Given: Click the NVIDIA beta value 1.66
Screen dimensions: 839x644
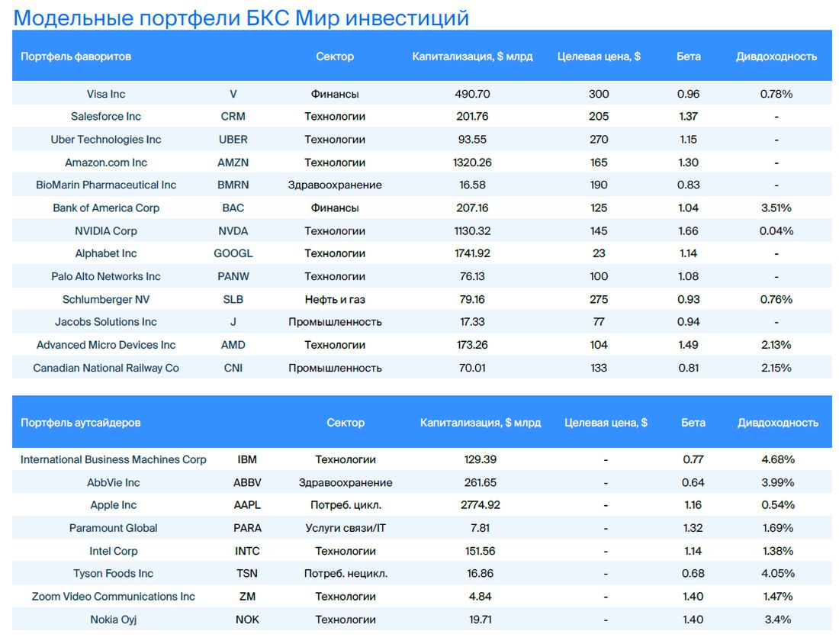Looking at the screenshot, I should click(688, 230).
